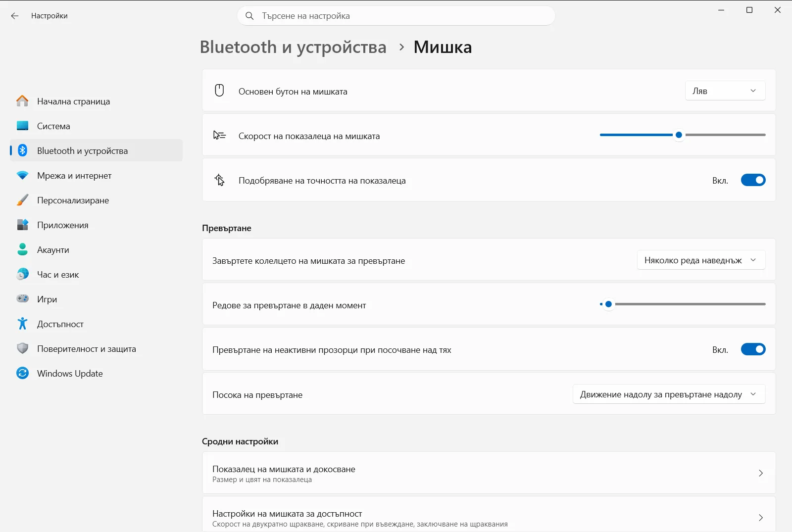Click the Персонализиране paintbrush icon

point(22,200)
